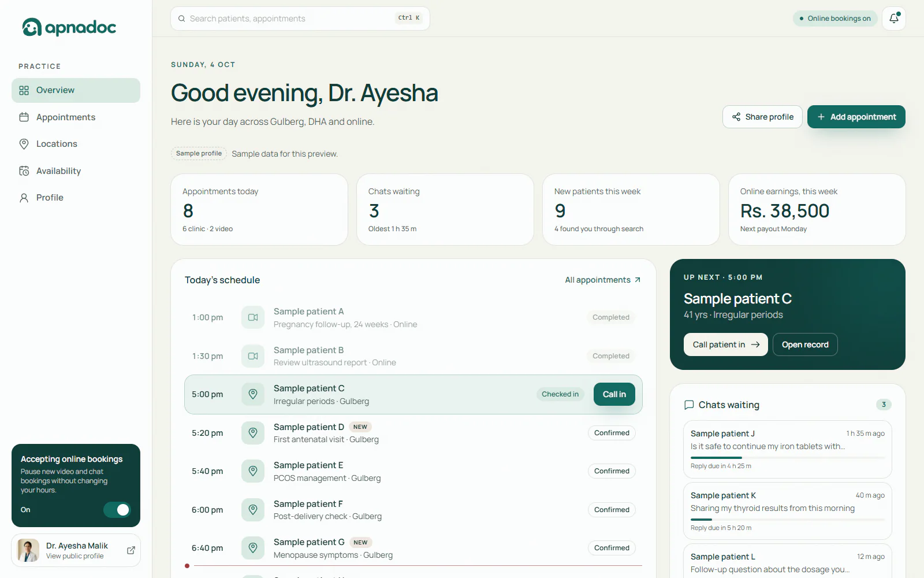Click the video icon for Sample patient B
The width and height of the screenshot is (924, 578).
(x=253, y=356)
